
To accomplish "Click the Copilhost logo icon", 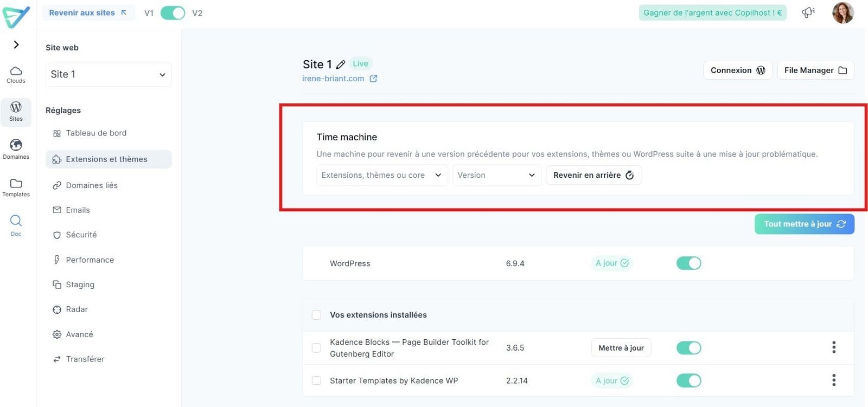I will click(16, 16).
